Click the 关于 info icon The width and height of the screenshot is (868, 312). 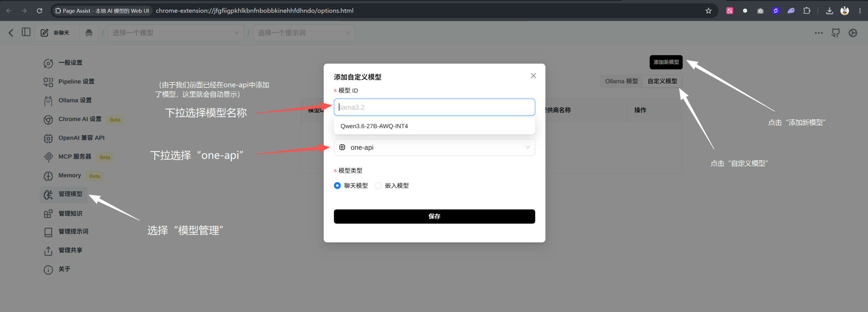point(48,270)
